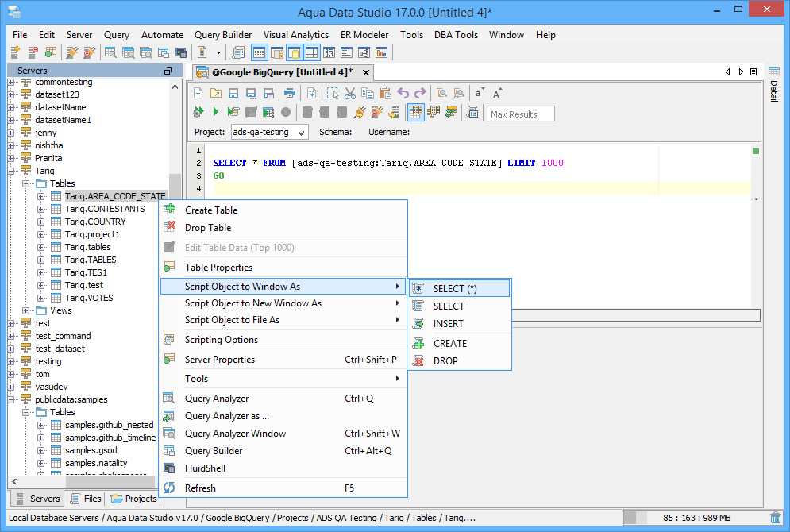
Task: Click the Connect plug icon in the query toolbar
Action: (x=359, y=112)
